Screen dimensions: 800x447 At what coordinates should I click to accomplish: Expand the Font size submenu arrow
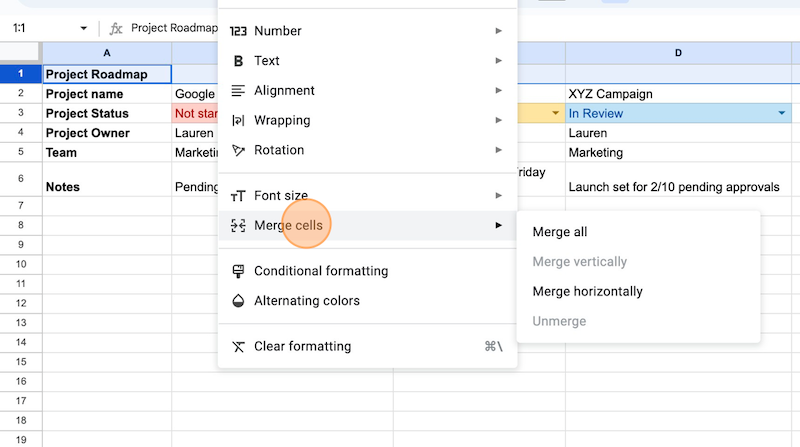tap(498, 195)
